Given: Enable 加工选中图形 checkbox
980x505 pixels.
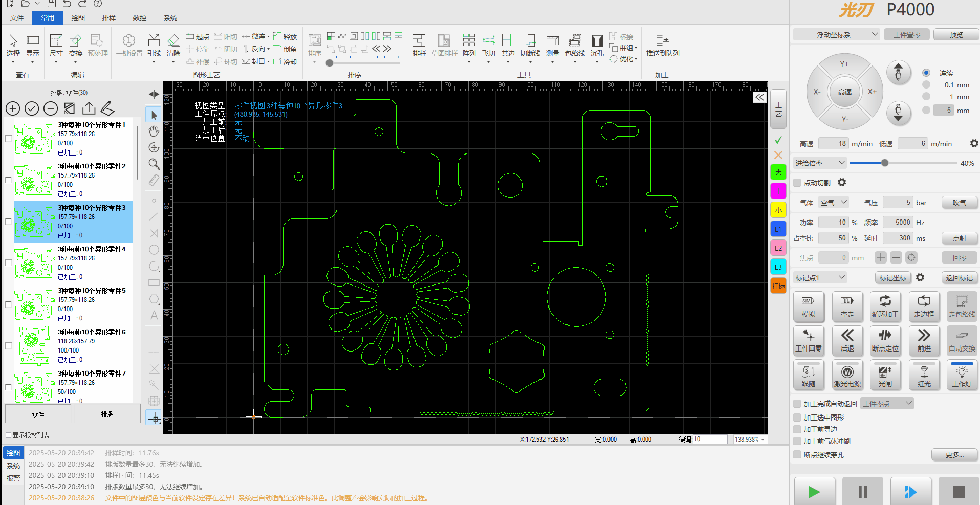Looking at the screenshot, I should [797, 418].
